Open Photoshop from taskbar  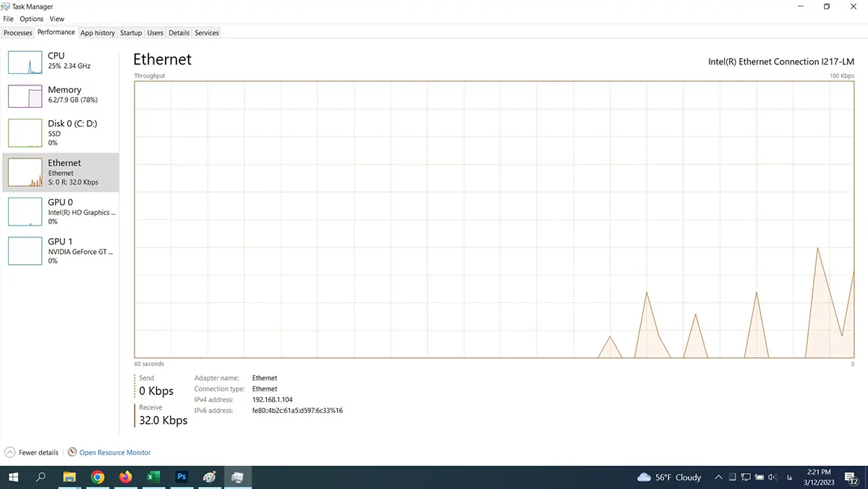pos(182,477)
